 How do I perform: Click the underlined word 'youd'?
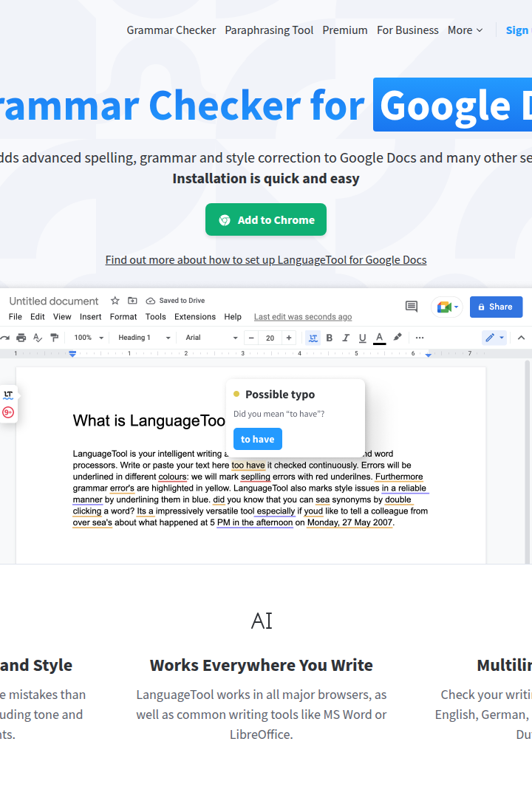coord(313,511)
